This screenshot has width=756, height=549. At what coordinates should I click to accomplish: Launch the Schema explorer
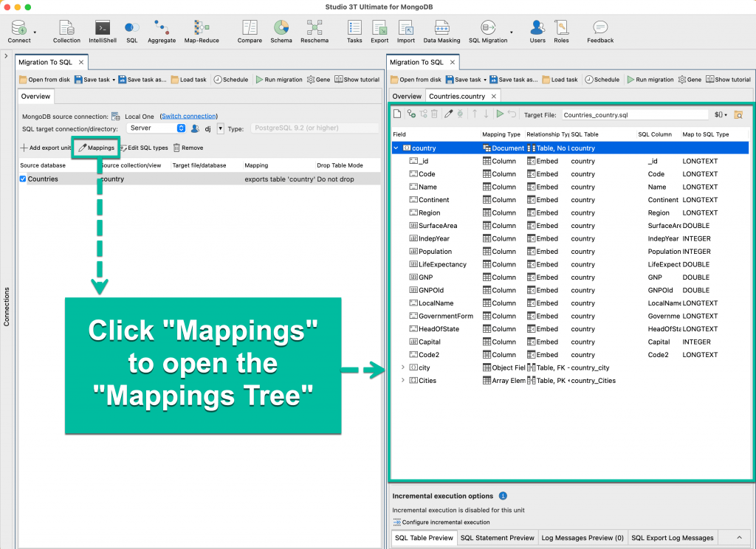click(281, 31)
